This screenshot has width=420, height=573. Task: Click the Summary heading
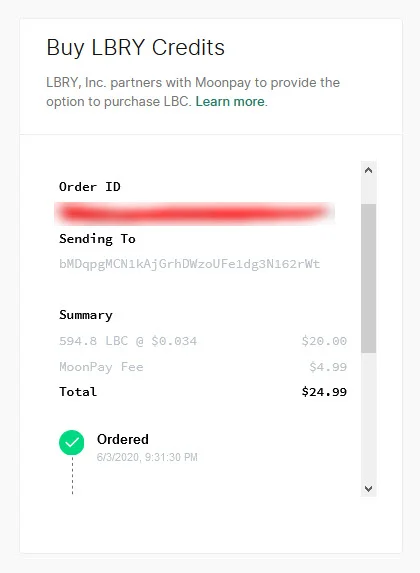coord(86,315)
